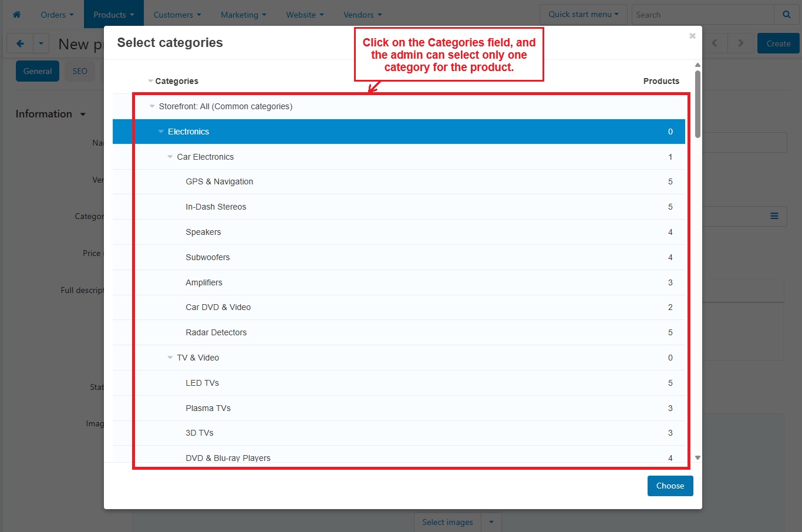
Task: Click the previous product arrow icon
Action: pos(715,43)
